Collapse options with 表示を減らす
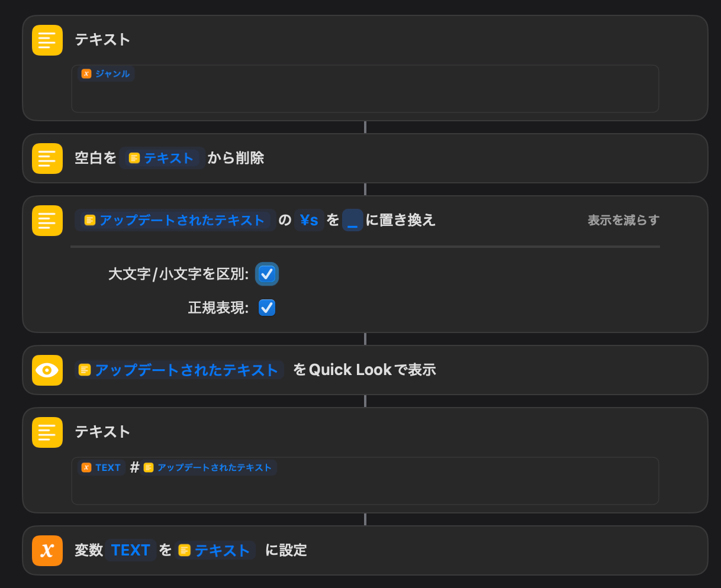721x588 pixels. [x=623, y=221]
